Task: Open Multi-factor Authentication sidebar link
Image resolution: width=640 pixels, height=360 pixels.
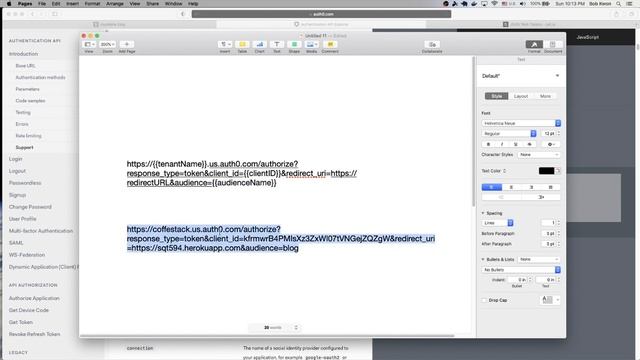Action: (41, 231)
